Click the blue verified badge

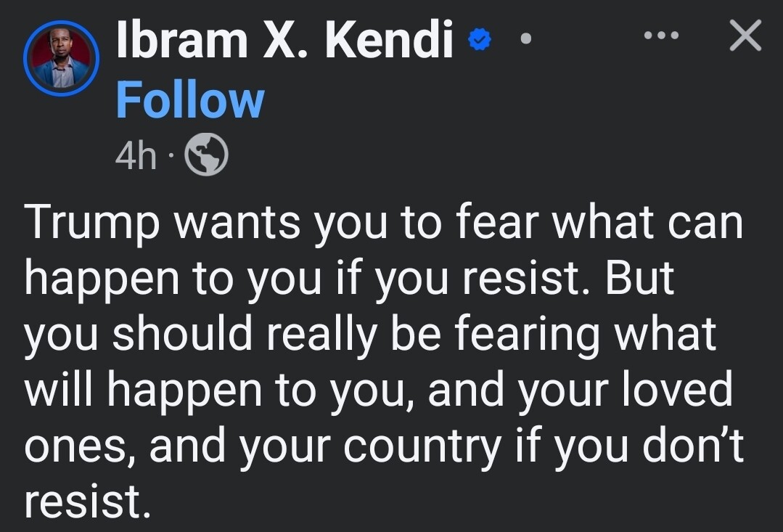[x=480, y=40]
